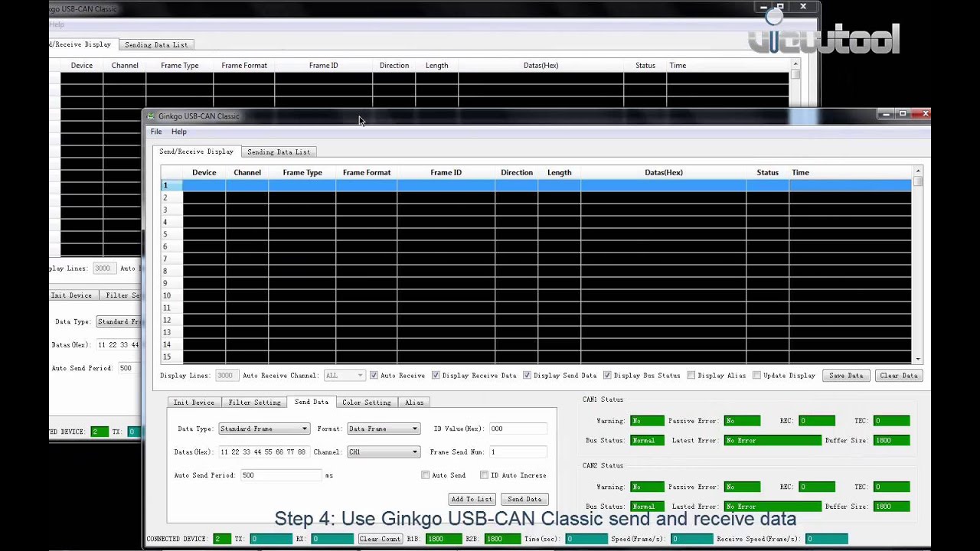Click the Direction column header in front window
The height and width of the screenshot is (551, 980).
(x=517, y=173)
